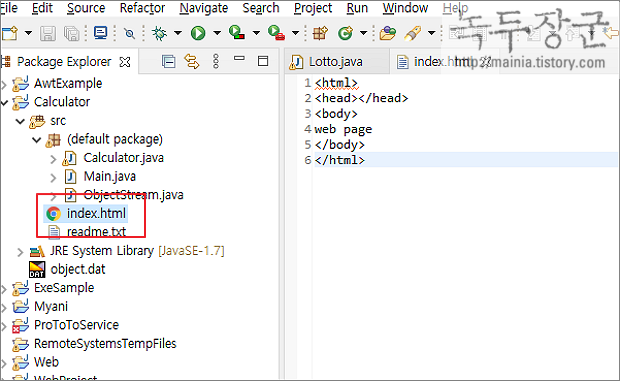620x381 pixels.
Task: Select index.html in Package Explorer
Action: [96, 213]
